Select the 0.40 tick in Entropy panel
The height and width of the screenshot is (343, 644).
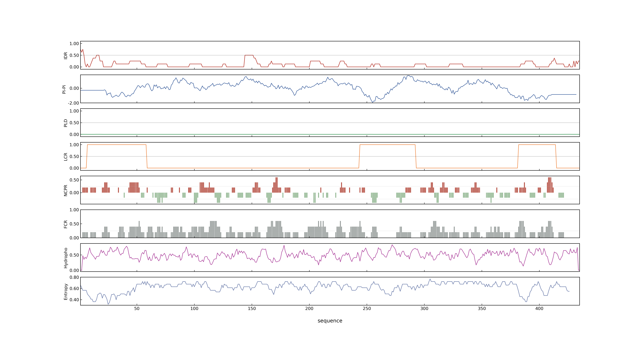[74, 300]
